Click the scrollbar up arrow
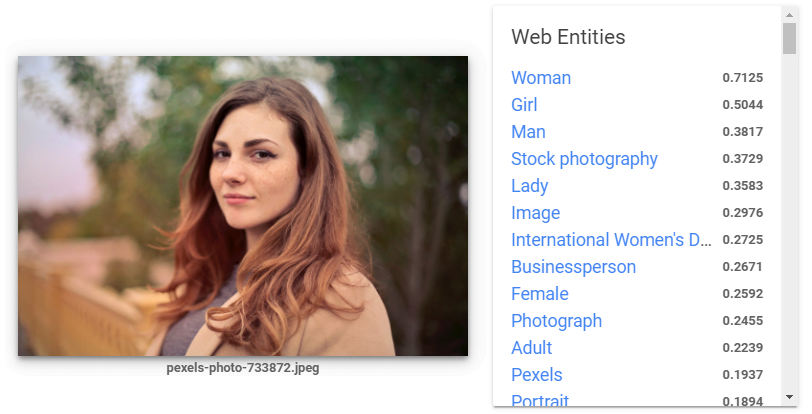The width and height of the screenshot is (812, 414). tap(789, 14)
